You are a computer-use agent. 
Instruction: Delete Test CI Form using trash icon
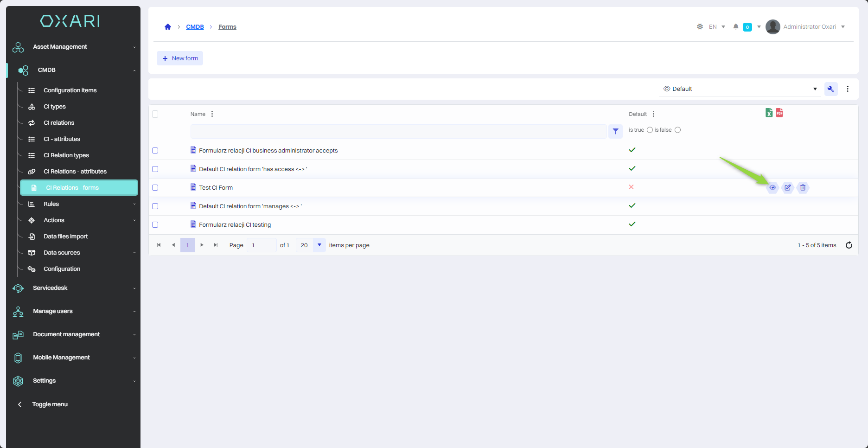click(x=803, y=188)
